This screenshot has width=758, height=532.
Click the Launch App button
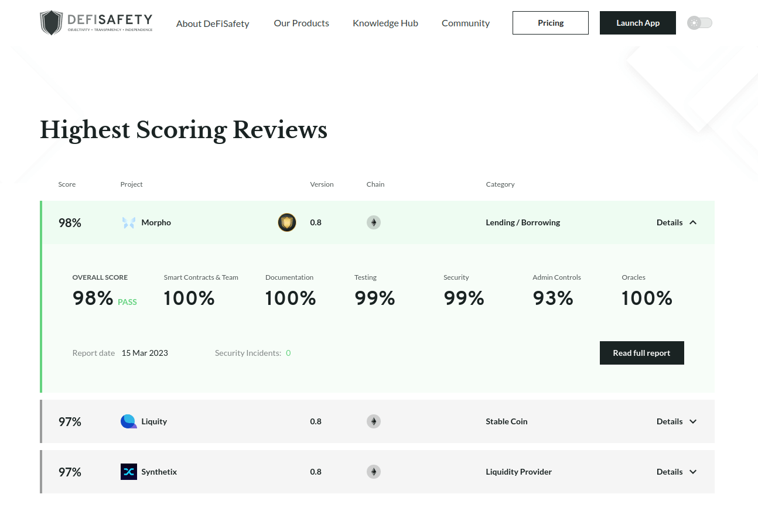point(638,23)
